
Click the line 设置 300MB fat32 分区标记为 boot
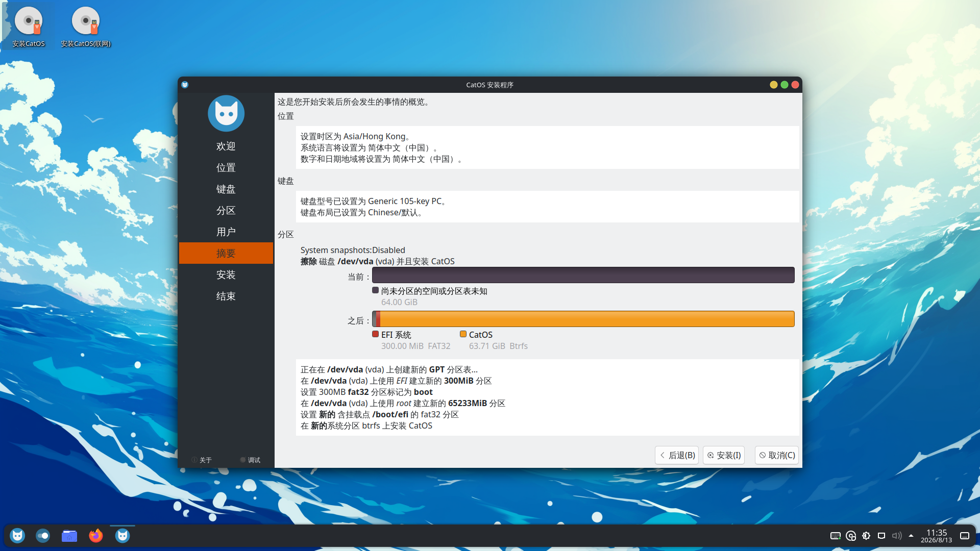(x=366, y=392)
